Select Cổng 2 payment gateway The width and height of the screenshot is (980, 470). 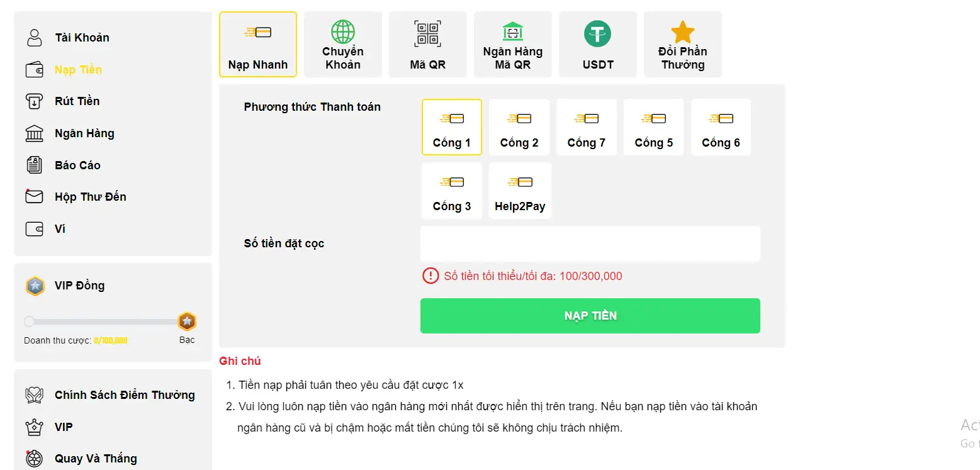tap(519, 126)
